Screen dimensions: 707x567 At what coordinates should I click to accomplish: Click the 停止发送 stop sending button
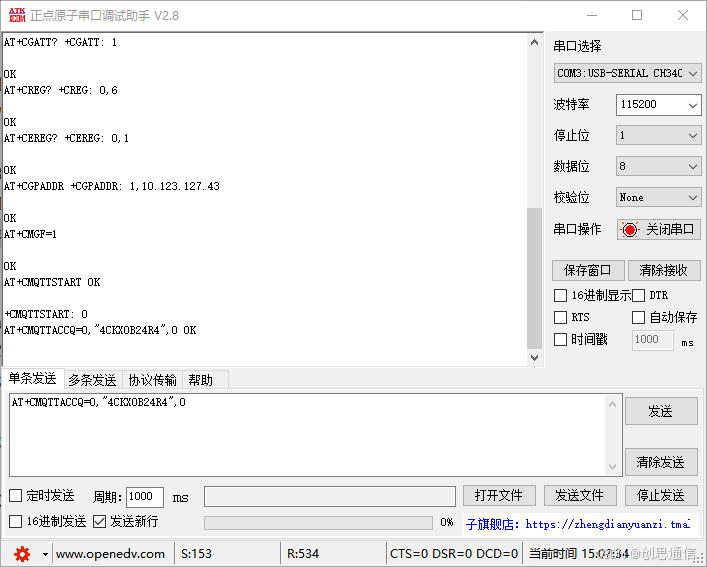(661, 496)
